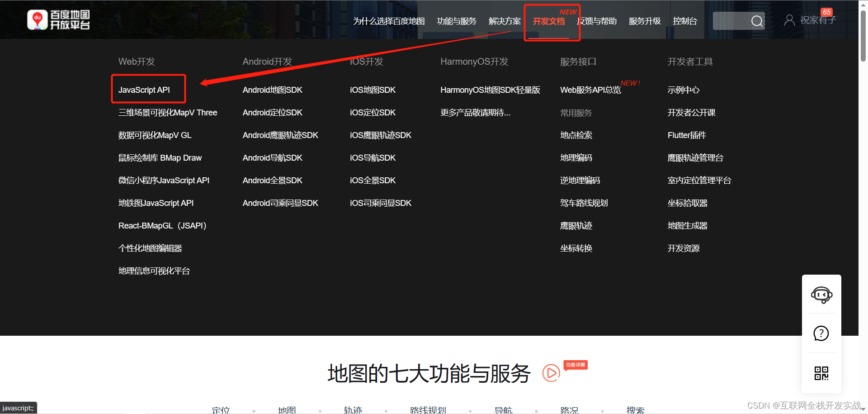Open 示例中心 link
The width and height of the screenshot is (868, 414).
pyautogui.click(x=684, y=90)
